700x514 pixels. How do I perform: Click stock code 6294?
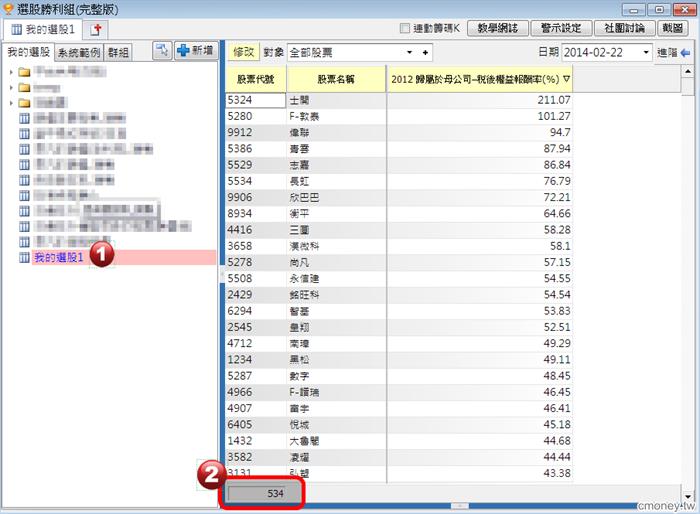point(240,311)
